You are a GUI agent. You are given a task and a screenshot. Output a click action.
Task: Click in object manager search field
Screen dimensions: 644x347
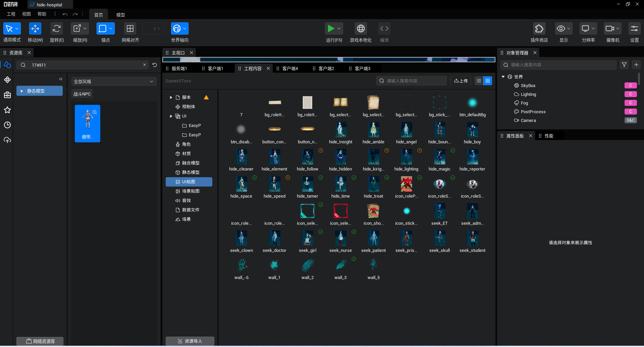point(558,65)
